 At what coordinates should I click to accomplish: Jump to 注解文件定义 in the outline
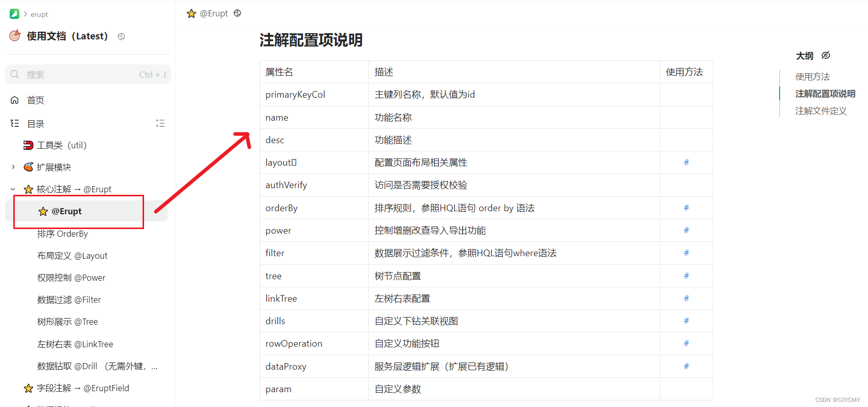pos(821,111)
